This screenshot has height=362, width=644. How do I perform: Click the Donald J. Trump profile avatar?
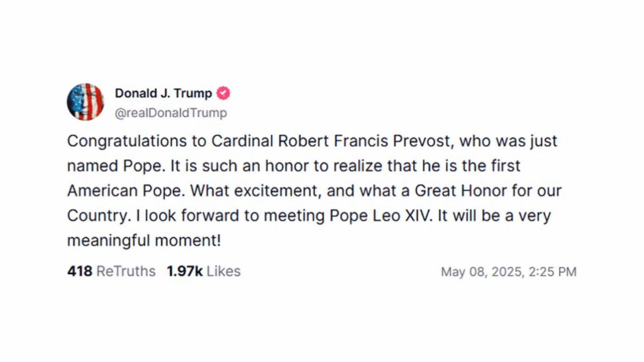coord(85,102)
